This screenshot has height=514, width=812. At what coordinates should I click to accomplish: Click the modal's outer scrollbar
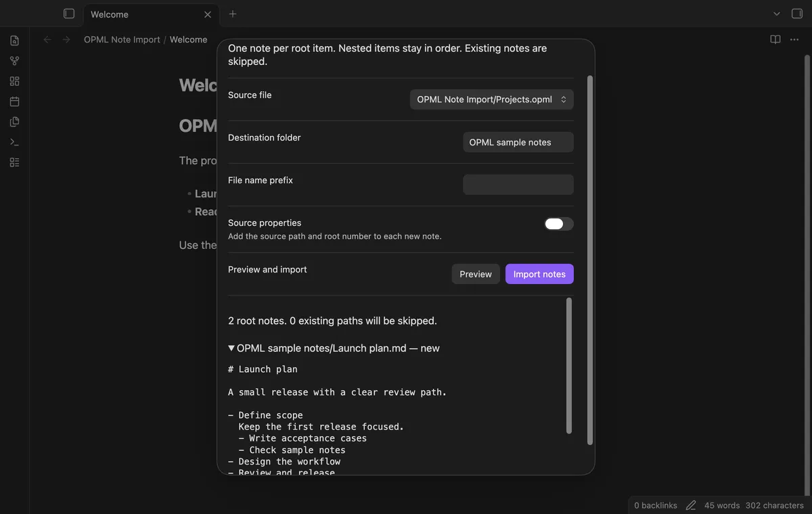[590, 260]
